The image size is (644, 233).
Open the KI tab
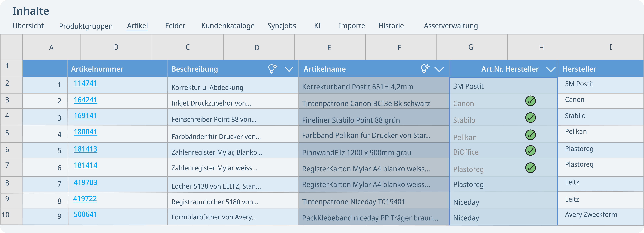click(x=318, y=26)
